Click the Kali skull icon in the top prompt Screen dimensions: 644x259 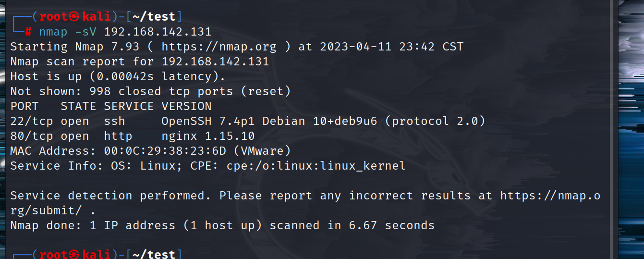74,17
